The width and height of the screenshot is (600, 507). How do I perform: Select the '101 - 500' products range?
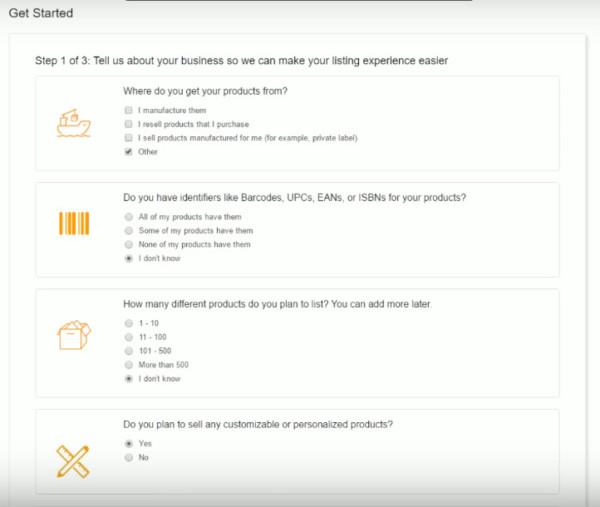point(129,351)
